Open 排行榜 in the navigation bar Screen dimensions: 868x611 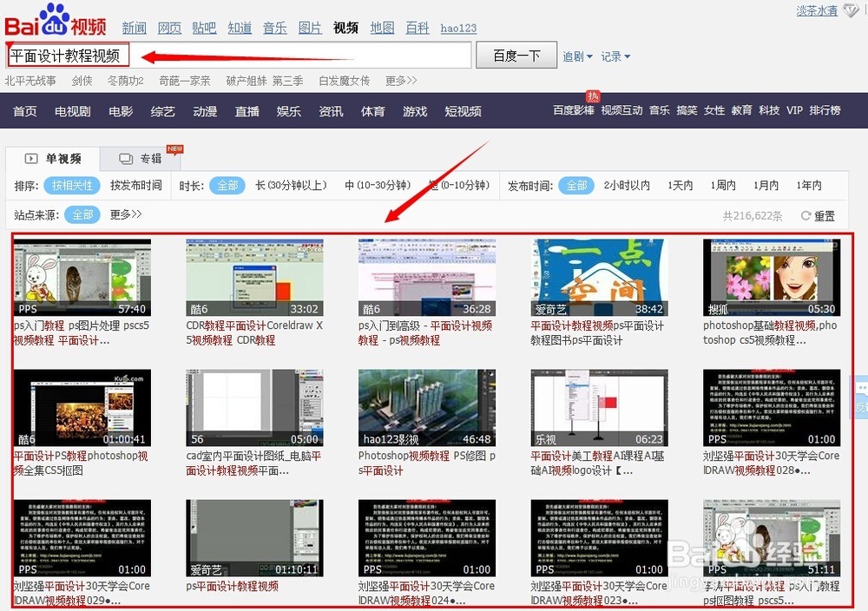pyautogui.click(x=825, y=110)
